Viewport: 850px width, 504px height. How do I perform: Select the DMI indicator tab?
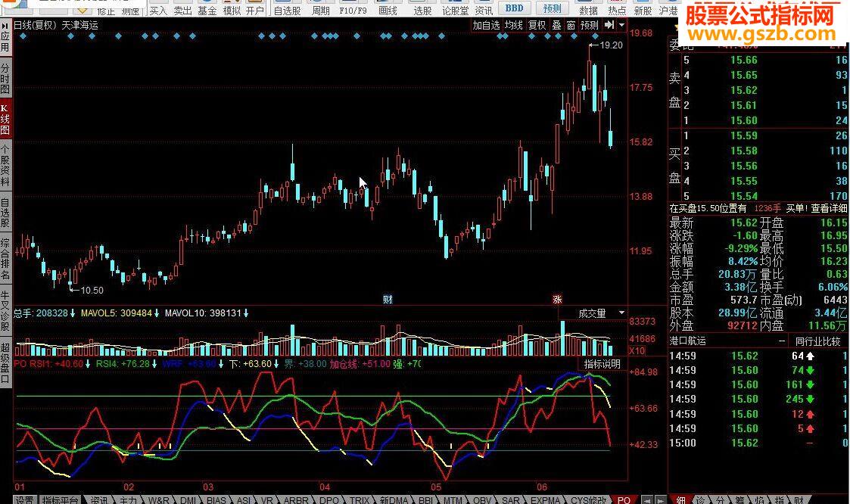pyautogui.click(x=188, y=499)
